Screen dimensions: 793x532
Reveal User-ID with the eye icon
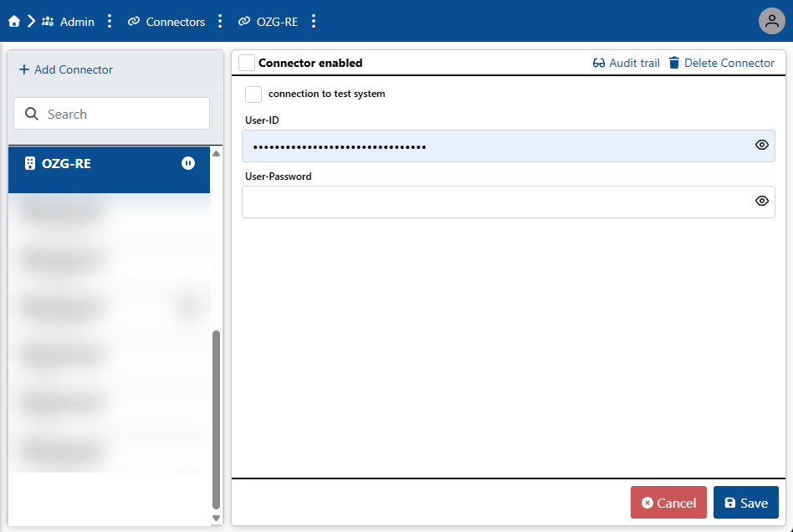pyautogui.click(x=761, y=145)
